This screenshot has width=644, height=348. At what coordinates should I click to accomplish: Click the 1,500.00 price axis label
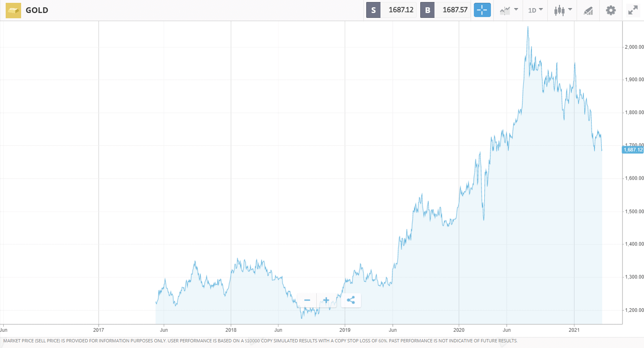pos(634,211)
